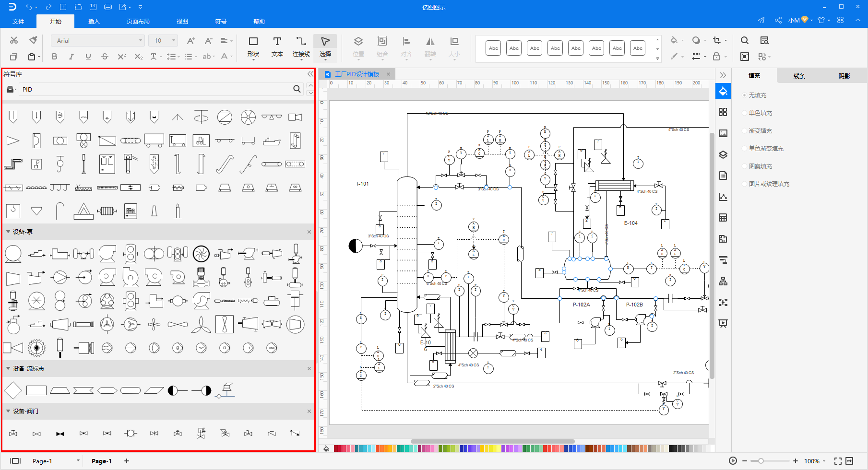Open the Arial font family dropdown
Screen dimensions: 868x470
tap(98, 40)
